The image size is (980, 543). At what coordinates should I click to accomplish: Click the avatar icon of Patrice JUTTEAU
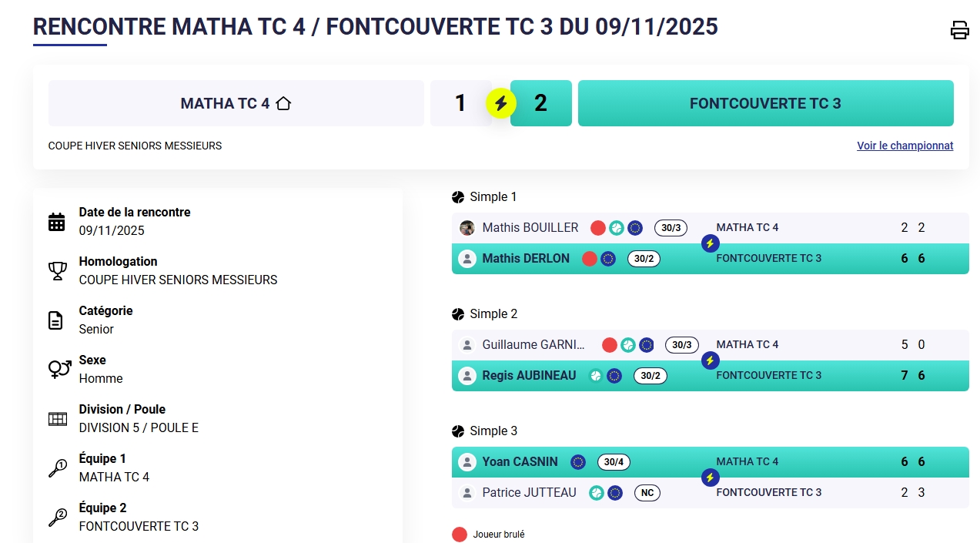click(x=467, y=493)
